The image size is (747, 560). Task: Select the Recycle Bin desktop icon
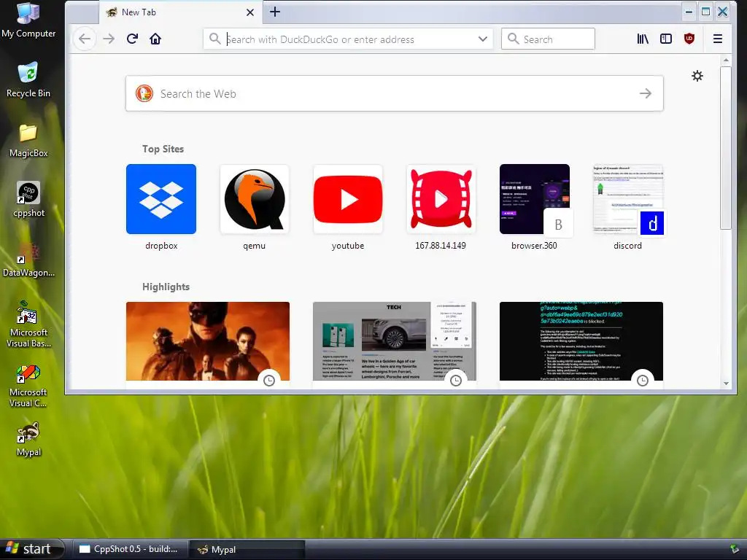pos(28,80)
